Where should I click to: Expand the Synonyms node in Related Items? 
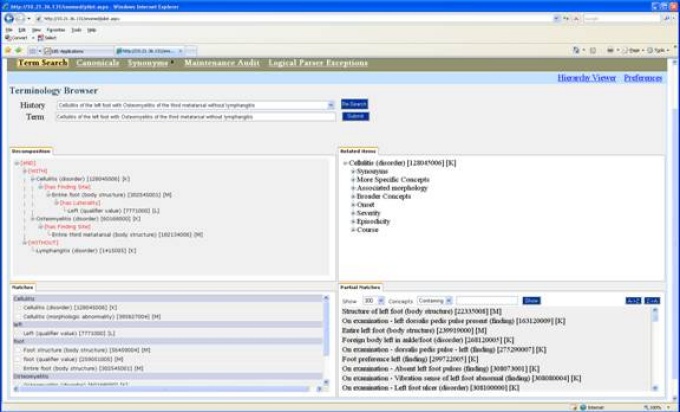click(353, 171)
